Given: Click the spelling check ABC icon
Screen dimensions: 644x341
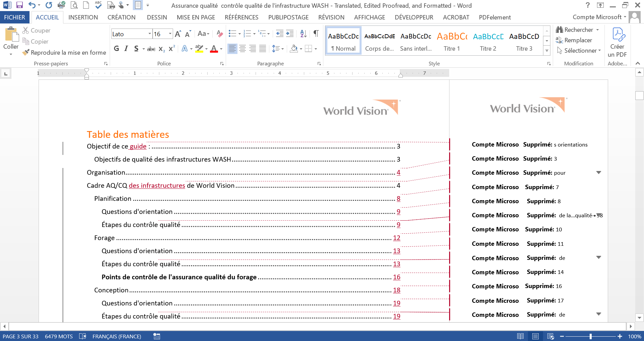Looking at the screenshot, I should tap(98, 5).
